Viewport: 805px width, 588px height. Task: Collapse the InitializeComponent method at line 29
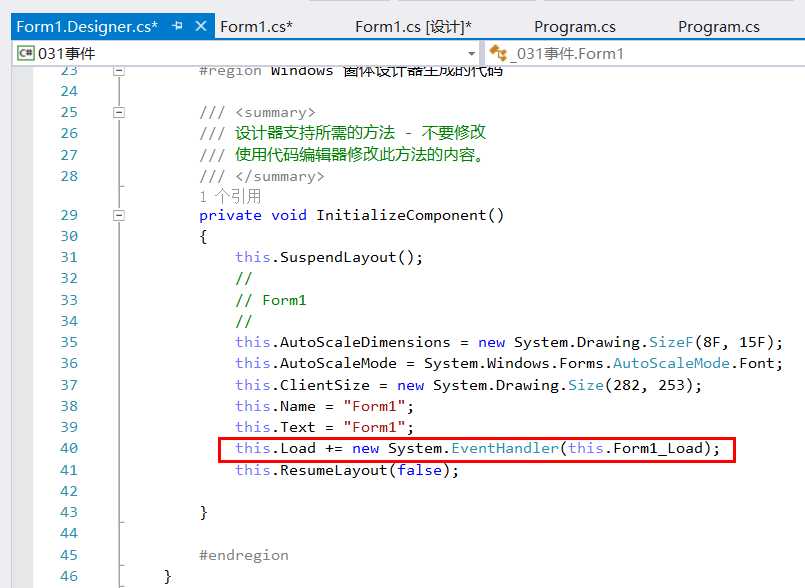119,215
